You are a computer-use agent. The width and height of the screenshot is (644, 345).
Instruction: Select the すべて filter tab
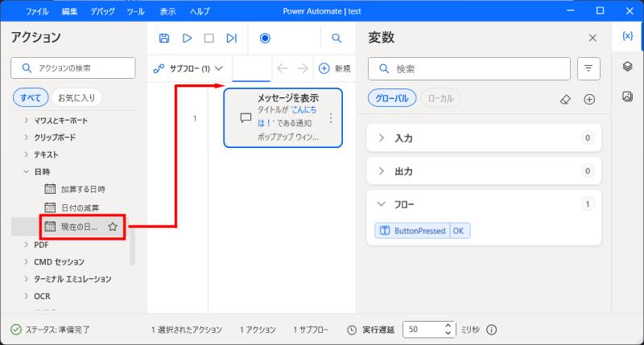point(31,97)
